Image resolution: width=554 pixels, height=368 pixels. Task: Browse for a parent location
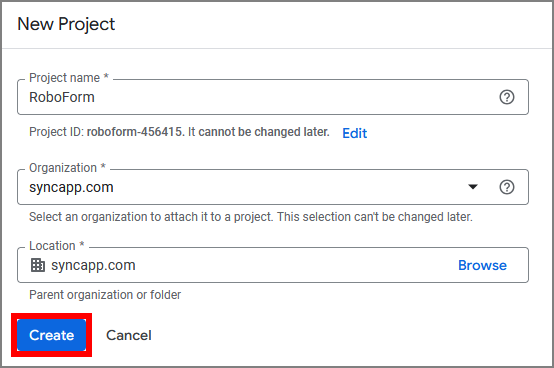click(482, 265)
